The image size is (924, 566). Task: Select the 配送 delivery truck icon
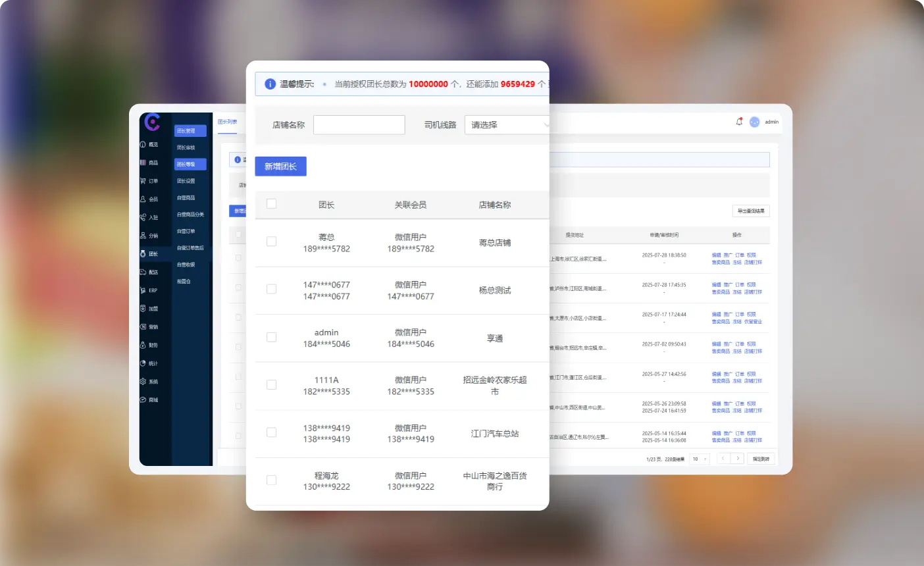pyautogui.click(x=143, y=272)
